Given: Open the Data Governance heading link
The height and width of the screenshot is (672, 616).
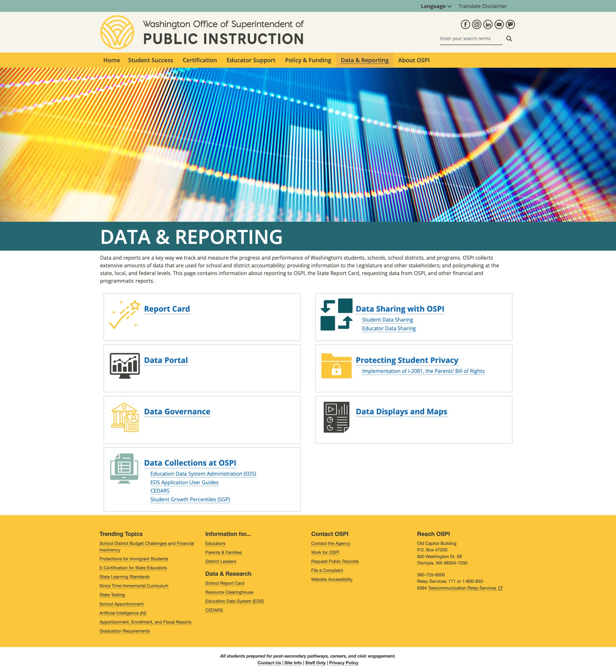Looking at the screenshot, I should [x=177, y=412].
